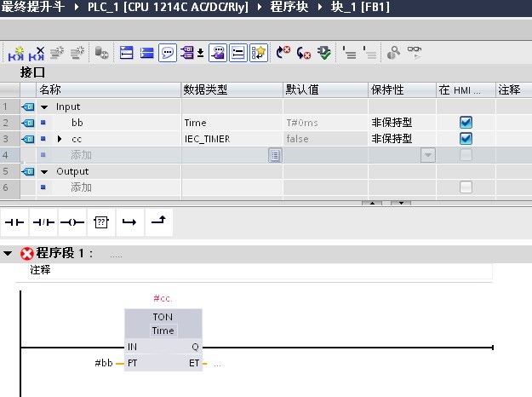Screen dimensions: 532x397
Task: Expand the cc IEC_TIMER structure
Action: (x=60, y=139)
